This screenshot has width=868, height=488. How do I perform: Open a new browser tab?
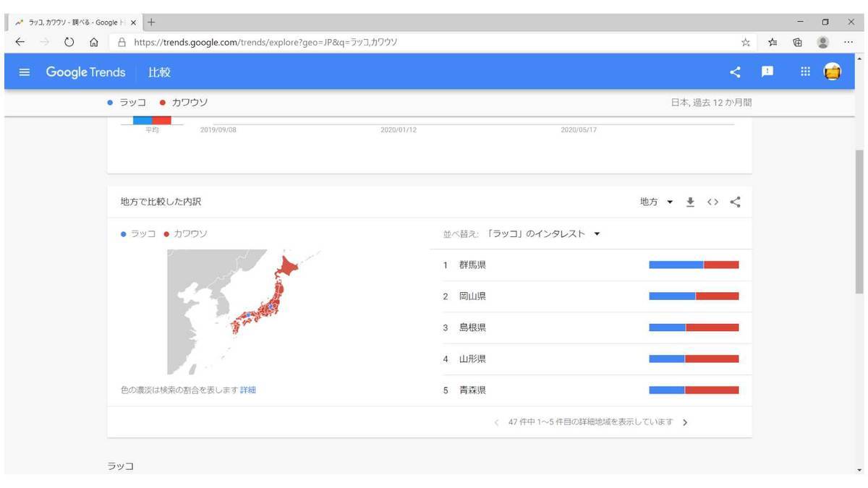(x=151, y=22)
